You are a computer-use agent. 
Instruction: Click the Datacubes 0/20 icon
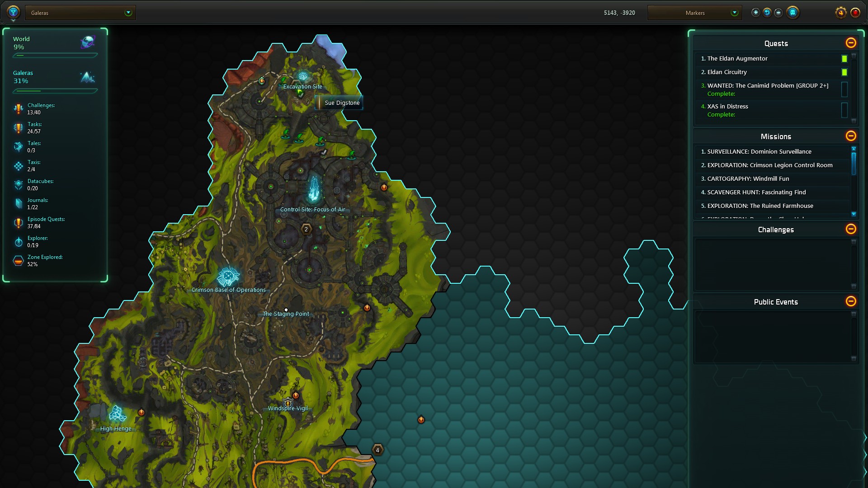[18, 185]
